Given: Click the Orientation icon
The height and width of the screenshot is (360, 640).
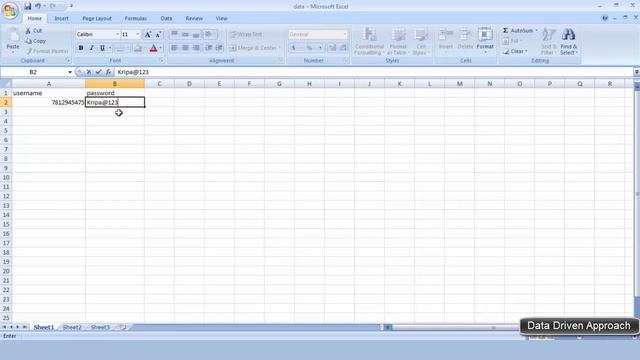Looking at the screenshot, I should click(209, 35).
